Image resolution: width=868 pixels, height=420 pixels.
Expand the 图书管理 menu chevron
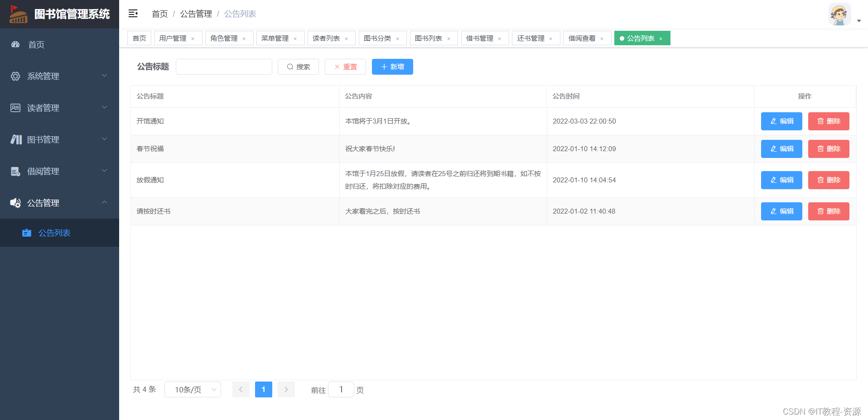click(x=105, y=139)
